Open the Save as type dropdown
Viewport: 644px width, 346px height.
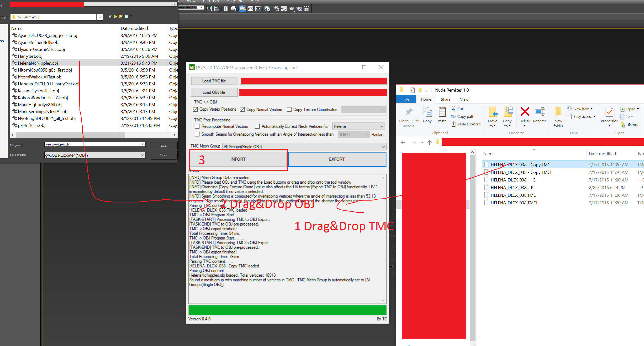(143, 155)
